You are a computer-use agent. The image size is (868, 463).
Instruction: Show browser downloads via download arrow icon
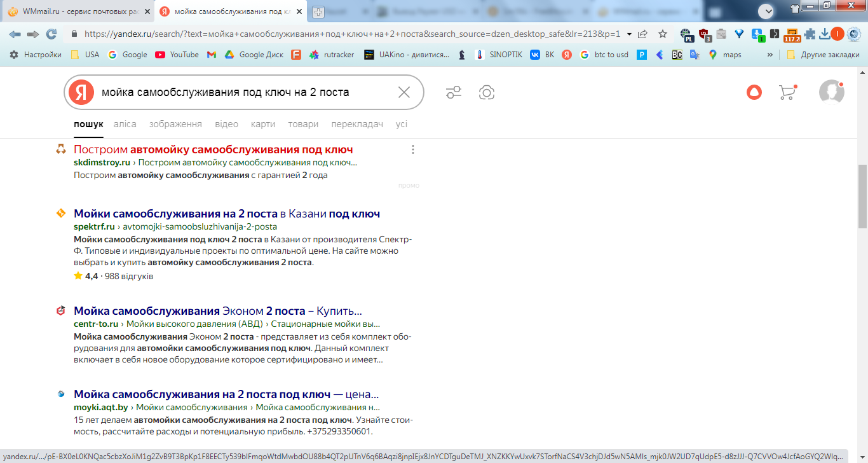tap(825, 34)
